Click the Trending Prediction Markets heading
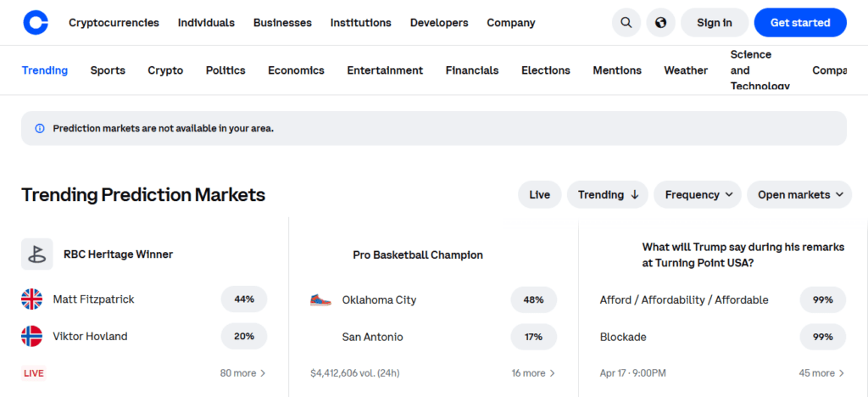Screen dimensions: 868x397 point(143,195)
